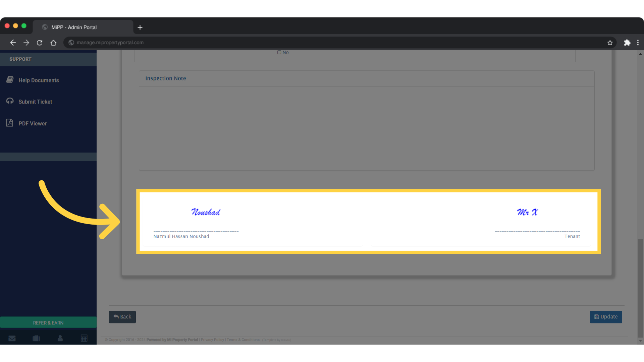
Task: Select Submit Ticket in the sidebar
Action: [35, 102]
